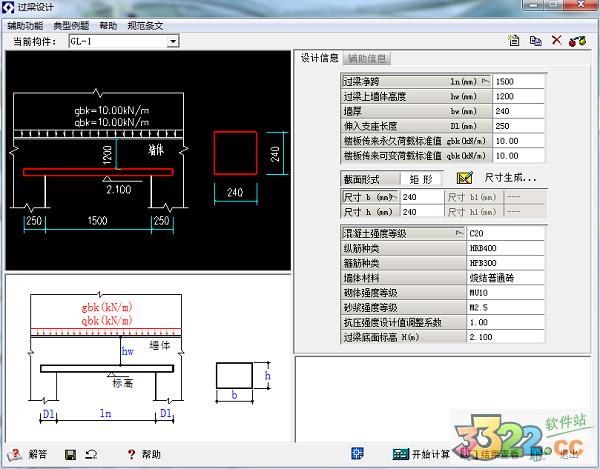Click the bottom 帮助 button label
Screen dimensions: 600x469
(x=151, y=454)
